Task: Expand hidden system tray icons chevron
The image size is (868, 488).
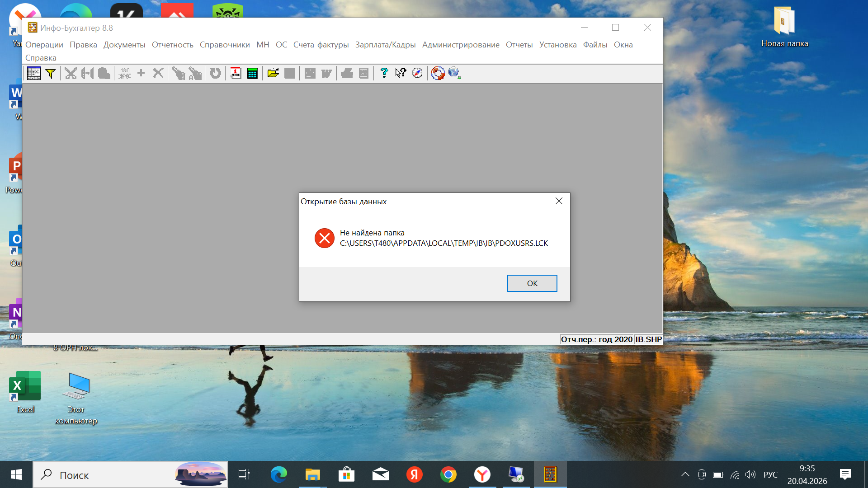Action: [x=685, y=474]
